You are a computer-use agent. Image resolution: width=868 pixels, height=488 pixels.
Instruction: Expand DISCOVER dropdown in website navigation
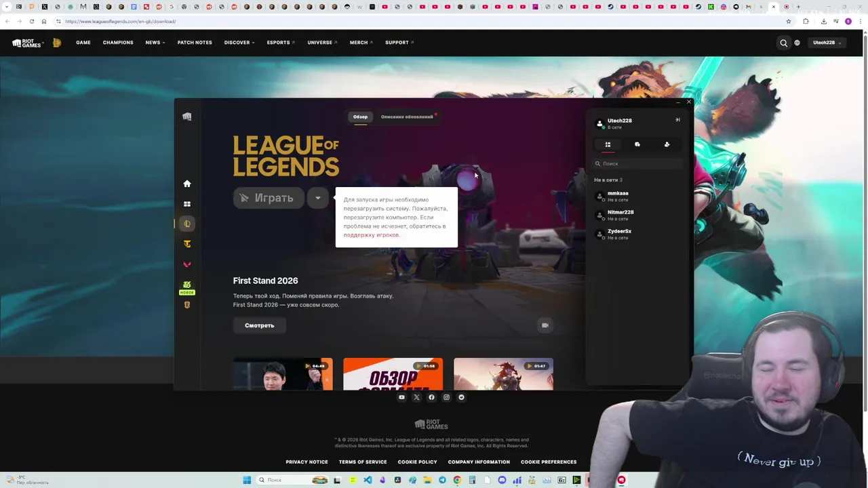239,43
